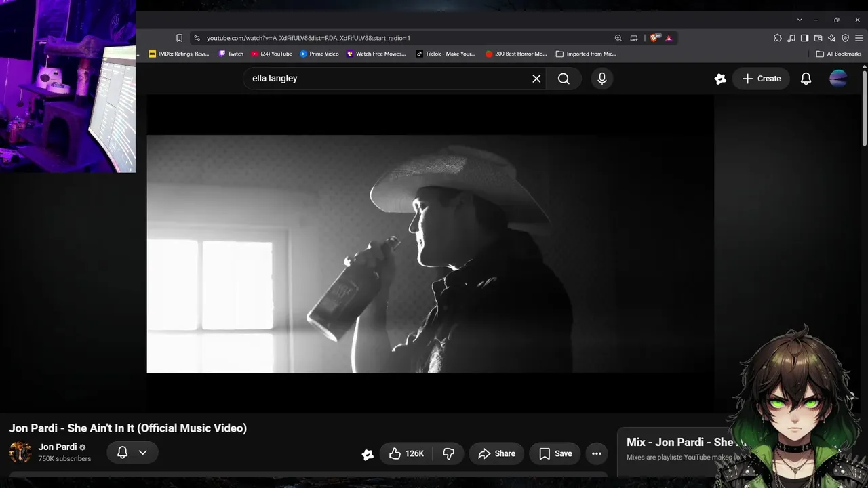The width and height of the screenshot is (868, 488).
Task: Open the sparkle Ask icon beside Create
Action: (720, 79)
